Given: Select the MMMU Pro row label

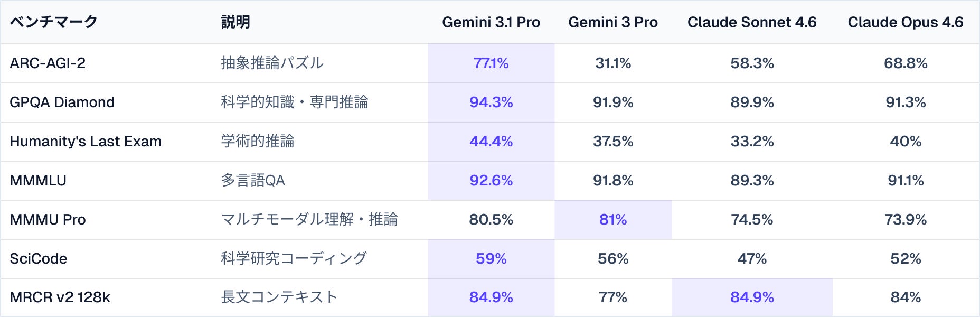Looking at the screenshot, I should (x=48, y=220).
